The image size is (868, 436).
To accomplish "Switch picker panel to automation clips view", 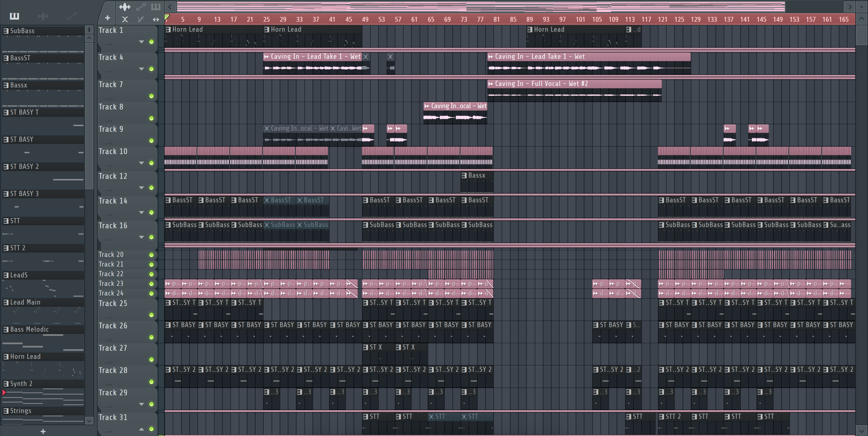I will coord(72,16).
